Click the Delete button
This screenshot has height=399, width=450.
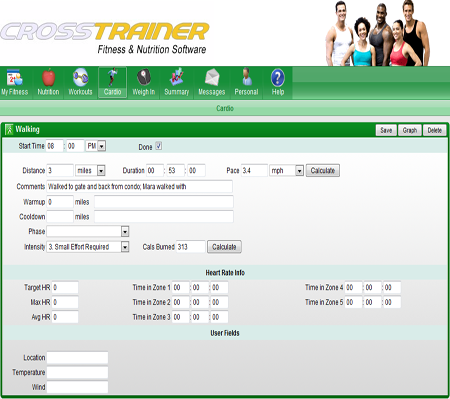(435, 130)
